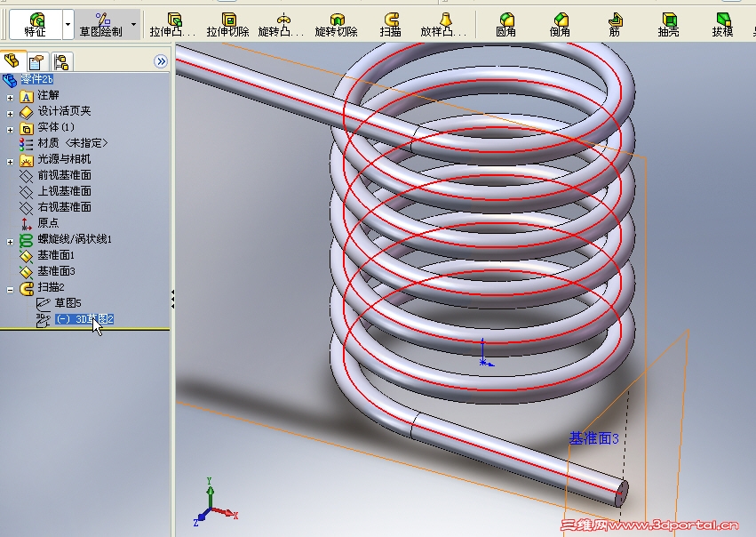Select the 拉伸凸台 extrude boss tool
This screenshot has height=537, width=756.
click(x=172, y=25)
